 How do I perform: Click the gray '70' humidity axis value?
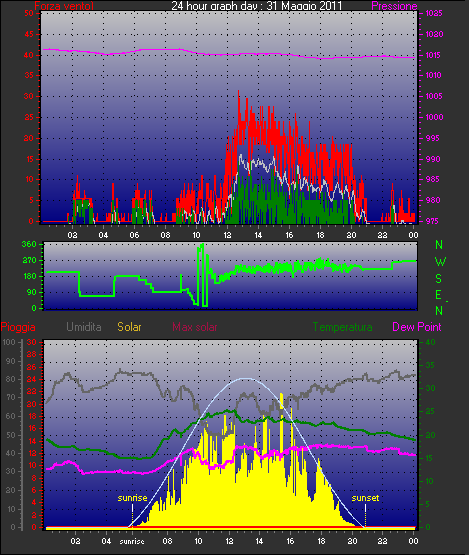tap(11, 397)
